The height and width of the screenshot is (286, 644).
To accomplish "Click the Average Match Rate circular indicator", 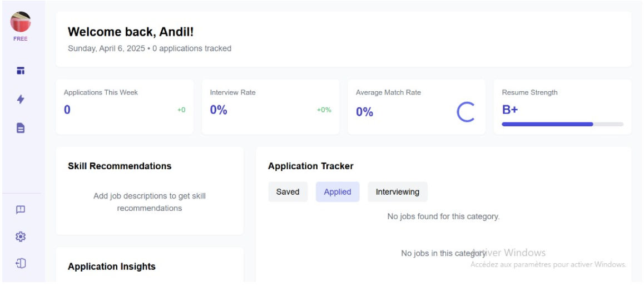I will [x=466, y=112].
